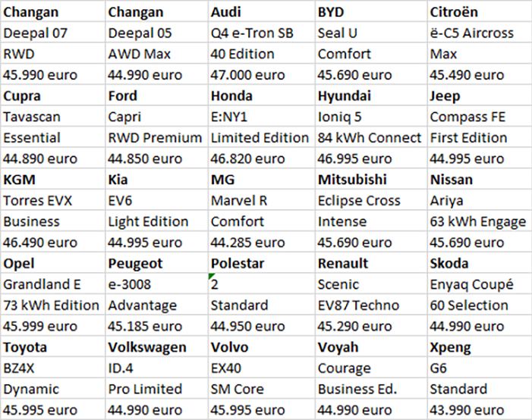Click the Volkswagen brand cell

click(156, 348)
